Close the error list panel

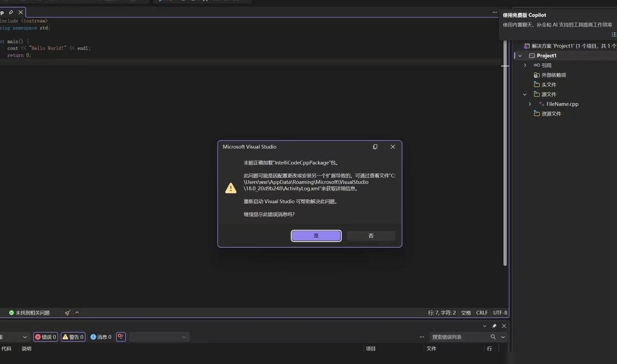point(504,326)
